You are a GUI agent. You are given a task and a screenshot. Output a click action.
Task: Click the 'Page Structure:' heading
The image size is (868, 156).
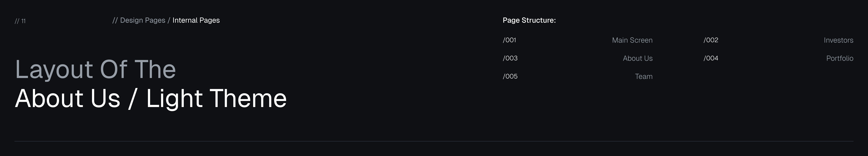529,20
